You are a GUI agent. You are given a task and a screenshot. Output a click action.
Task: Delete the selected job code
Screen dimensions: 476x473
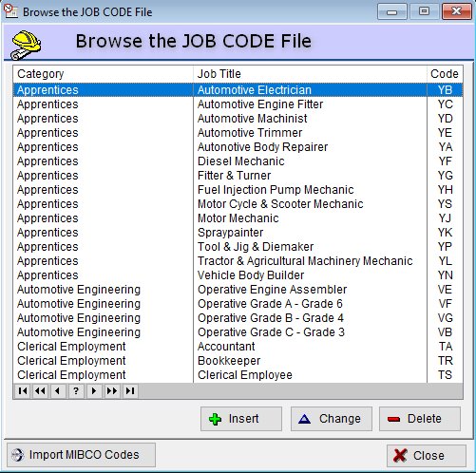pos(420,419)
